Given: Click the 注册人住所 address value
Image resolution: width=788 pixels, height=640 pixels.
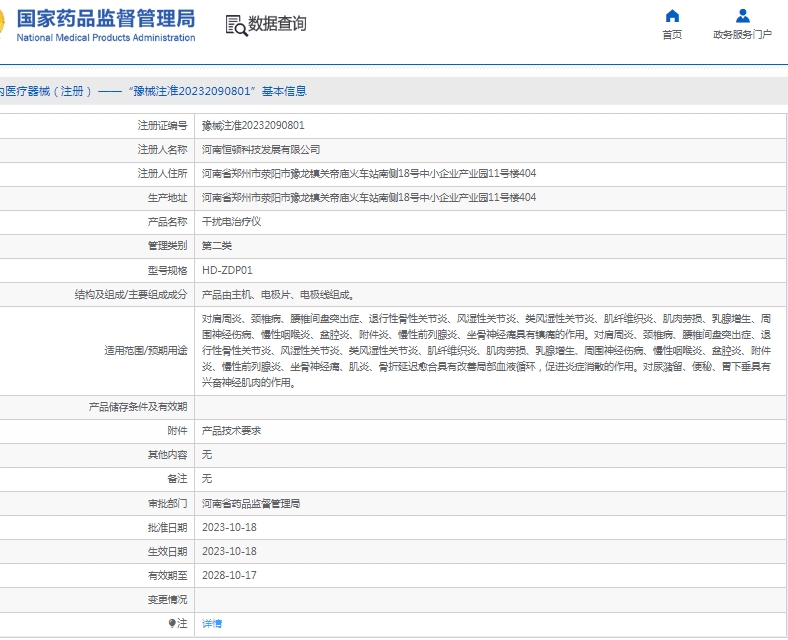Looking at the screenshot, I should point(369,174).
